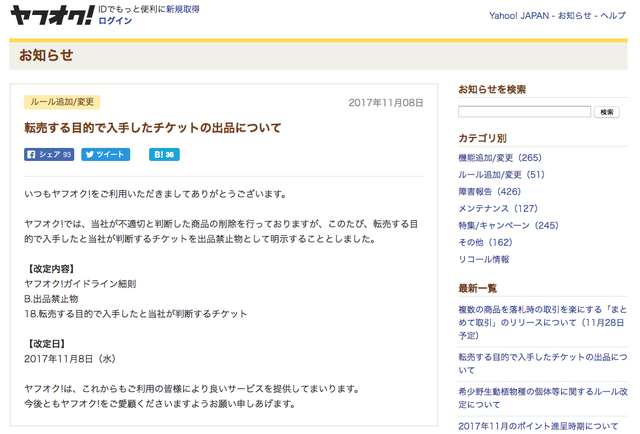
Task: Open 障害報告 (426) category
Action: pyautogui.click(x=489, y=191)
